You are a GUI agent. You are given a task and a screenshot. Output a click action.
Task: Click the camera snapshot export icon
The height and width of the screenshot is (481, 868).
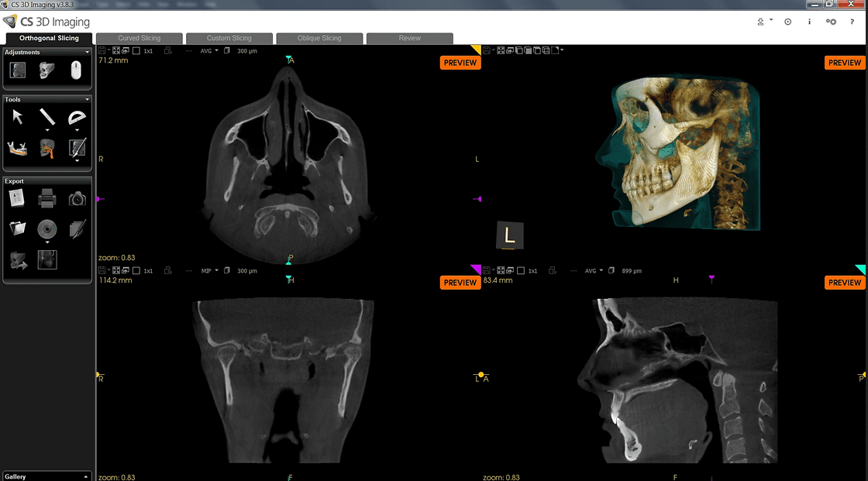tap(76, 198)
